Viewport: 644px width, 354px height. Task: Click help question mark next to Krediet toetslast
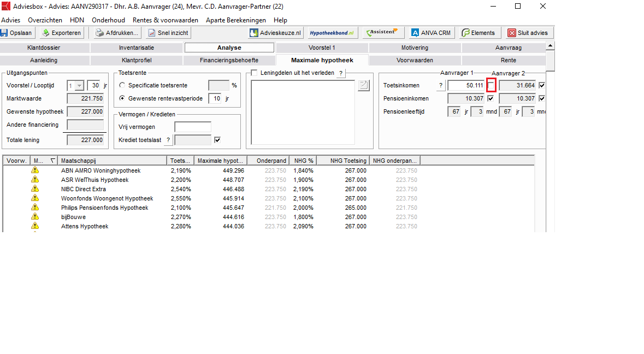coord(168,140)
